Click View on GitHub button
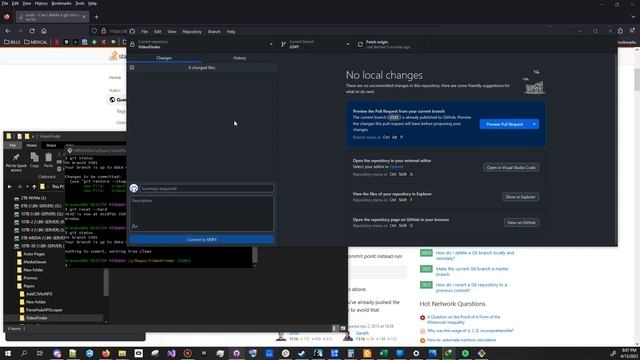Screen dimensions: 640x360 pyautogui.click(x=521, y=222)
